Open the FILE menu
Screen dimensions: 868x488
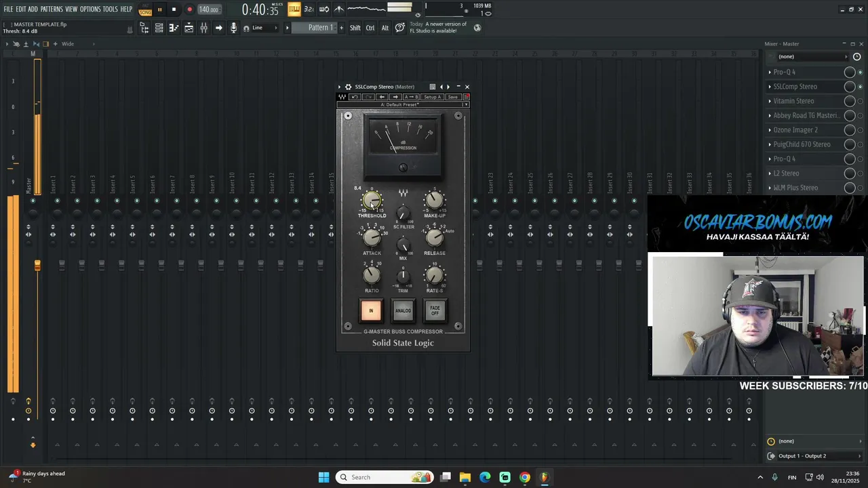coord(8,9)
